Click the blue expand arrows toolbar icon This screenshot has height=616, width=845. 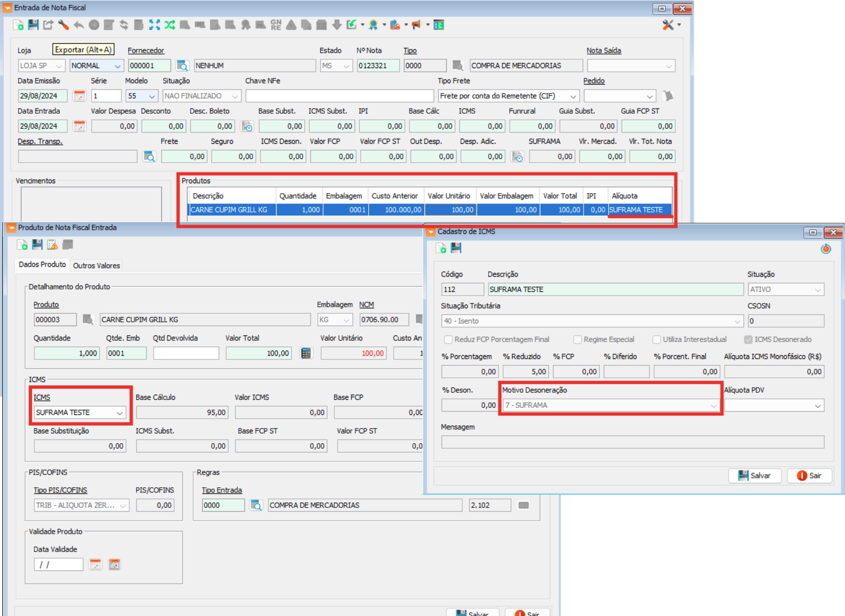154,25
